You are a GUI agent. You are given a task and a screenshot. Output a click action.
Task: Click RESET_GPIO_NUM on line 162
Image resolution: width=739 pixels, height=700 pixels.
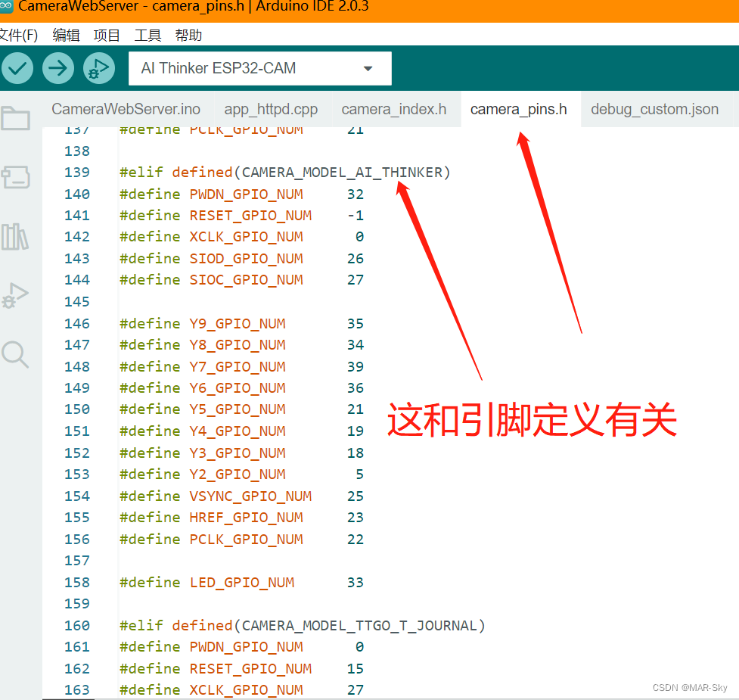coord(250,668)
